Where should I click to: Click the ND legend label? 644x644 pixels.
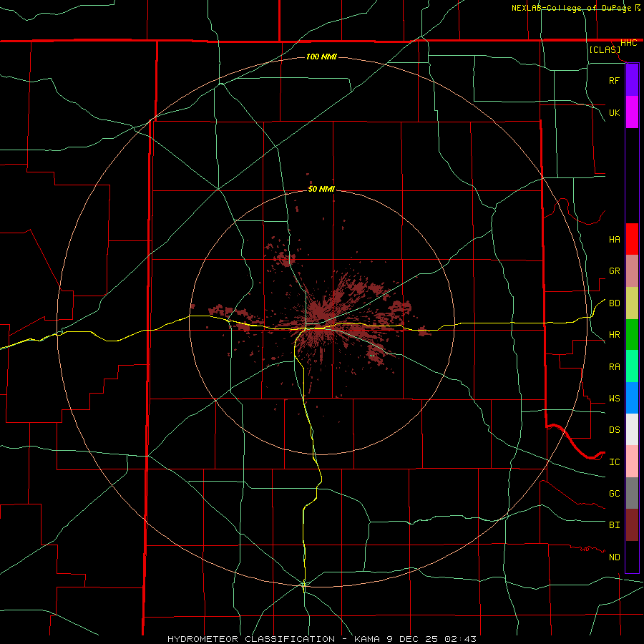tap(614, 557)
